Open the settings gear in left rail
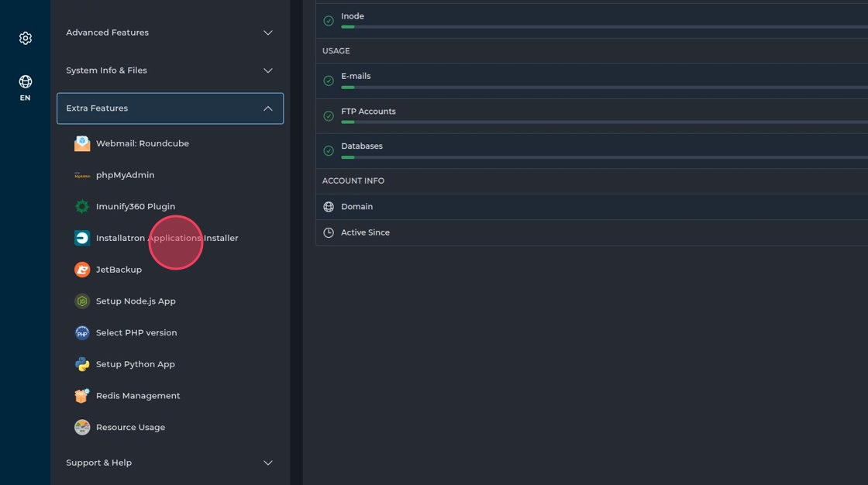The width and height of the screenshot is (868, 485). point(26,38)
